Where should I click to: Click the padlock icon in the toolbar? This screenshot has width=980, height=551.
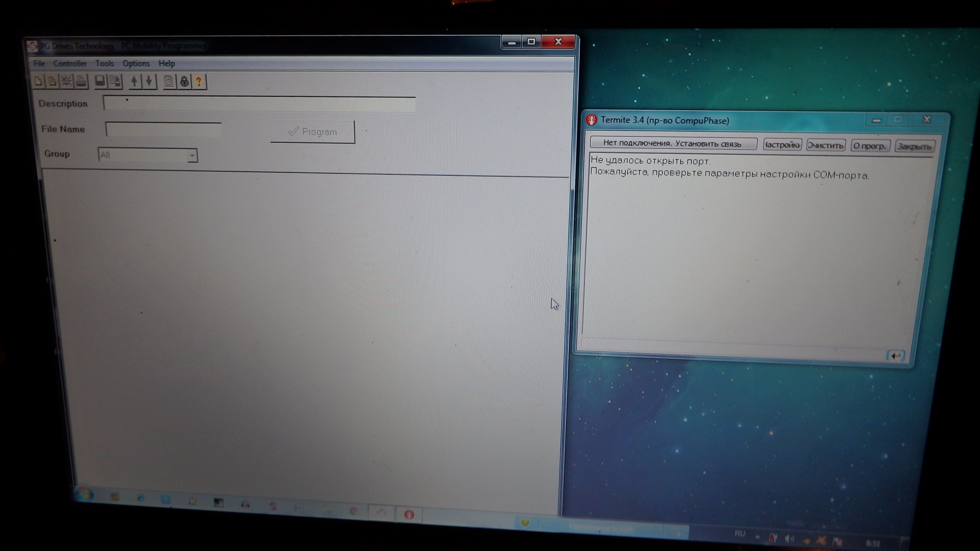[x=184, y=81]
